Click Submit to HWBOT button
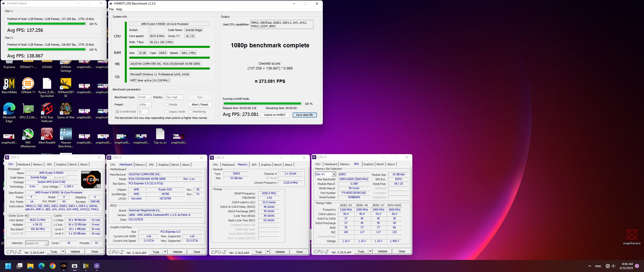 click(x=275, y=115)
